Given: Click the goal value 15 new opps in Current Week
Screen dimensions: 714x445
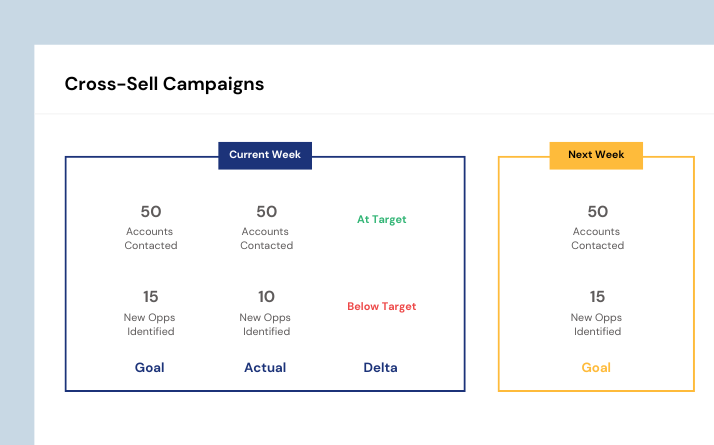Looking at the screenshot, I should coord(151,297).
